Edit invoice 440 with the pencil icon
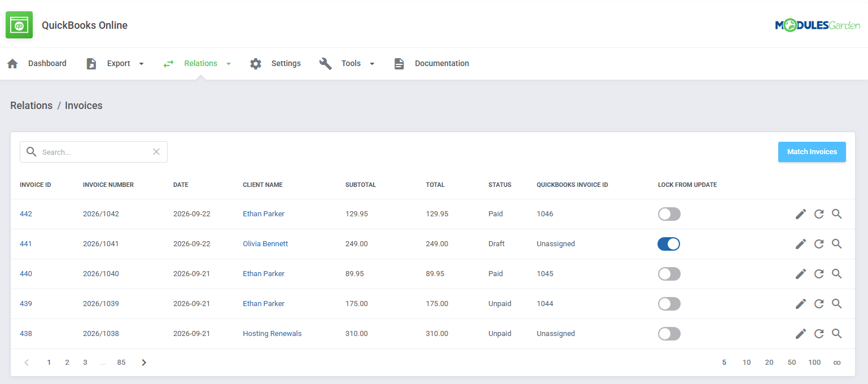This screenshot has width=868, height=384. 801,274
